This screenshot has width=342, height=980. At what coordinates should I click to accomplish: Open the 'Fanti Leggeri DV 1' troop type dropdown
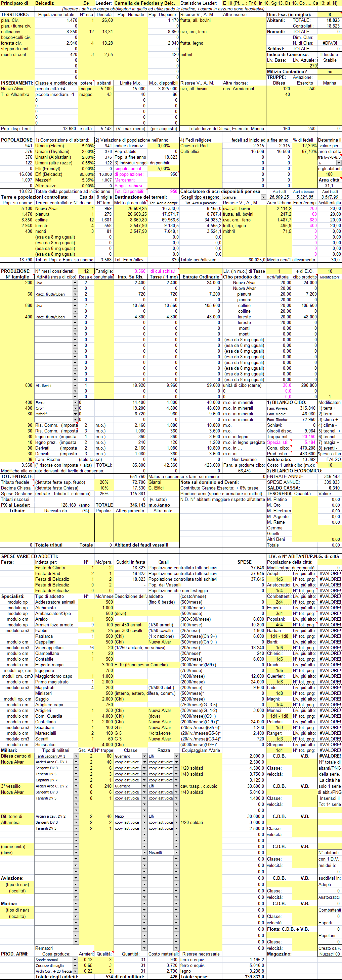pos(76,756)
